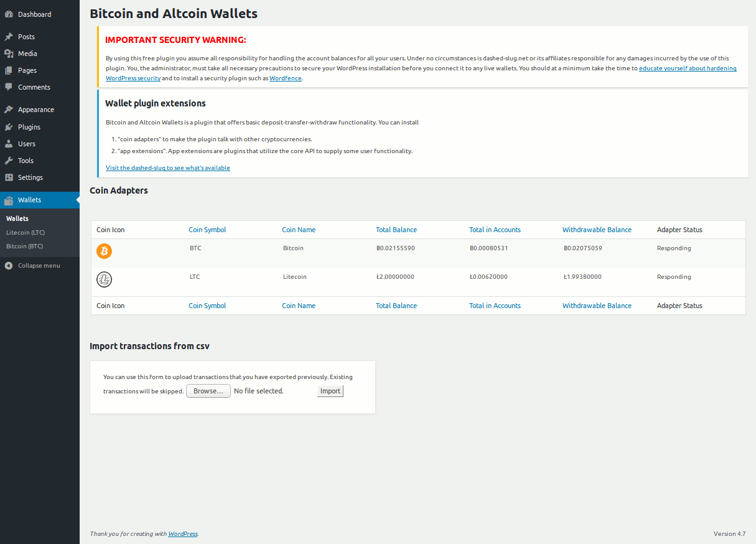
Task: Open the WordPress footer link
Action: (183, 534)
